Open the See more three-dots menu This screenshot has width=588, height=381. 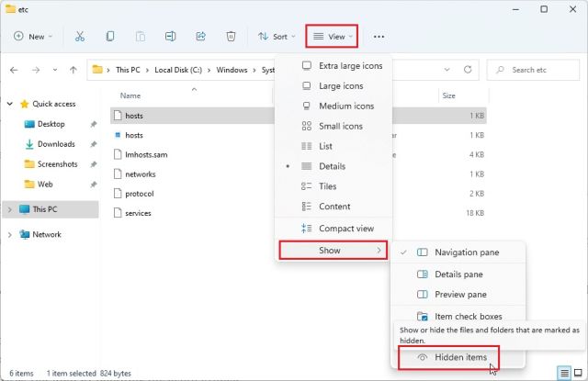pos(379,37)
